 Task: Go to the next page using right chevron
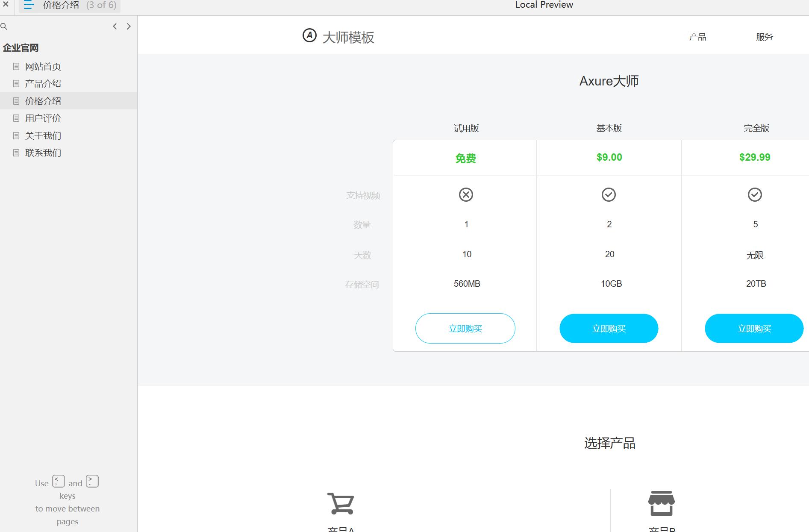click(129, 26)
